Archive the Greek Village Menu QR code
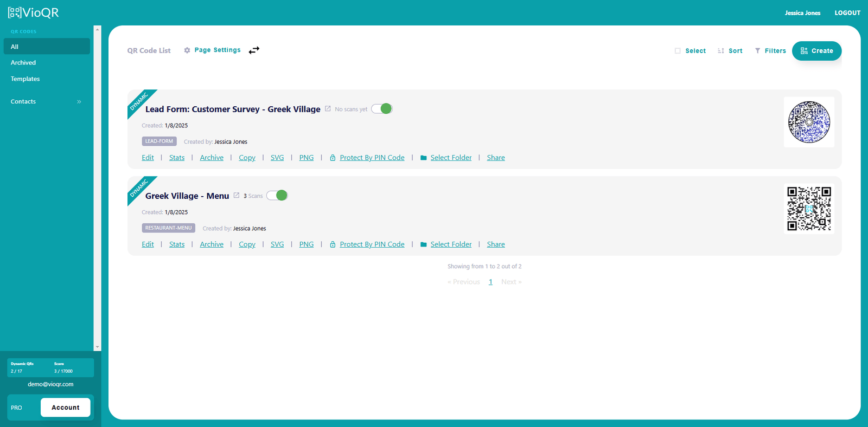Viewport: 868px width, 427px height. [x=212, y=244]
